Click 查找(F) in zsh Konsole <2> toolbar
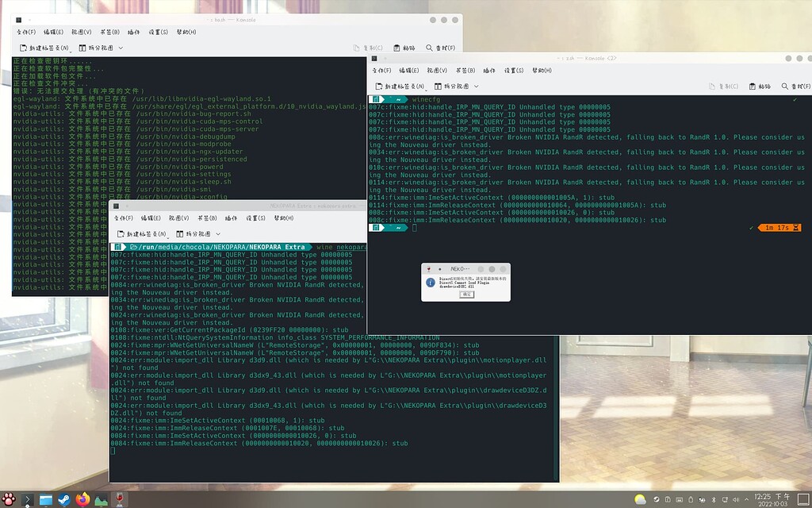This screenshot has width=812, height=508. [796, 86]
